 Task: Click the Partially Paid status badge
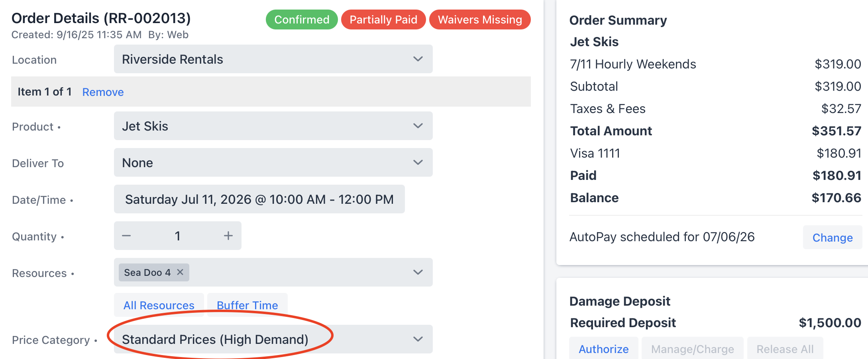click(383, 20)
